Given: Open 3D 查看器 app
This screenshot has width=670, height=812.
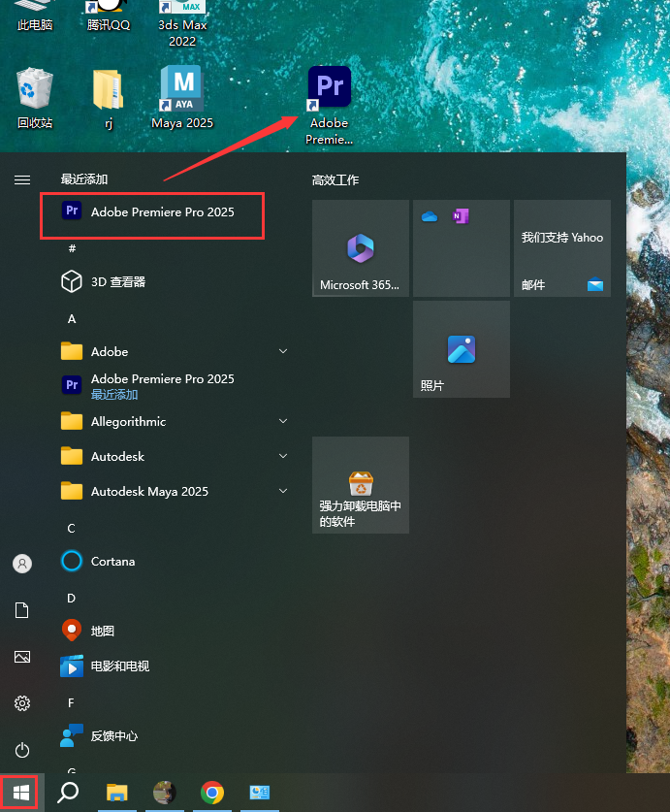Looking at the screenshot, I should click(x=174, y=281).
